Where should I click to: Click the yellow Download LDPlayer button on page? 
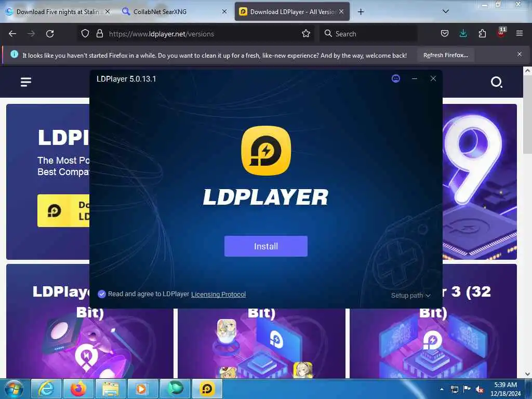point(63,211)
